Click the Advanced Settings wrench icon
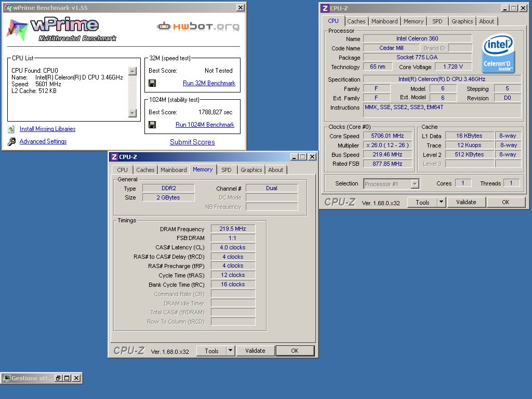The width and height of the screenshot is (532, 399). [x=11, y=141]
